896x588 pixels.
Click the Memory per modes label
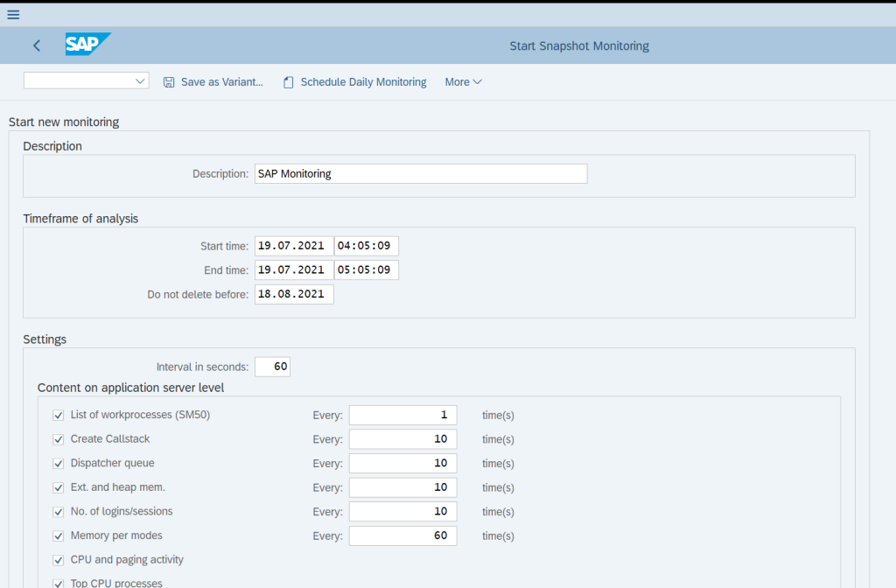[x=116, y=536]
